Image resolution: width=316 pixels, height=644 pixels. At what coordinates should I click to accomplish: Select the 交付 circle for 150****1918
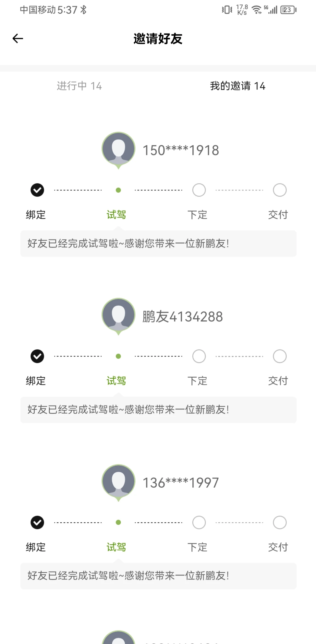pos(280,190)
